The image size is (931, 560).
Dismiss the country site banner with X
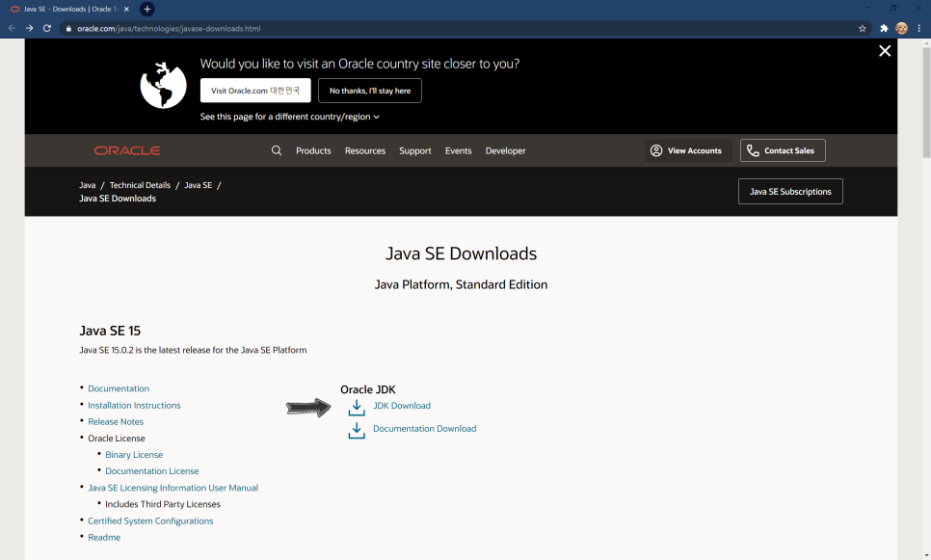885,51
